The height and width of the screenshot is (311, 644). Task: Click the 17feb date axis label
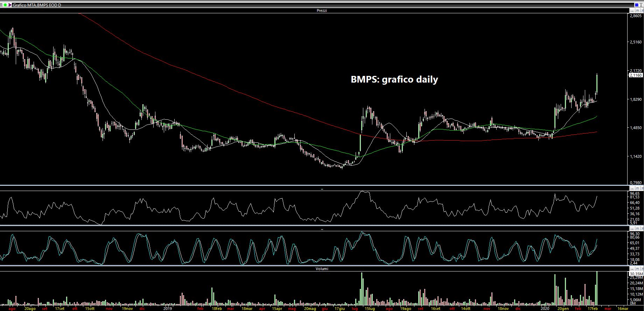pyautogui.click(x=593, y=309)
